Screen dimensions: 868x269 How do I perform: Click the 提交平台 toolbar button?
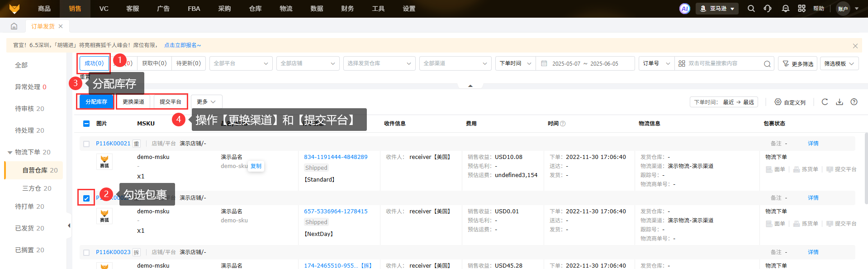coord(171,102)
